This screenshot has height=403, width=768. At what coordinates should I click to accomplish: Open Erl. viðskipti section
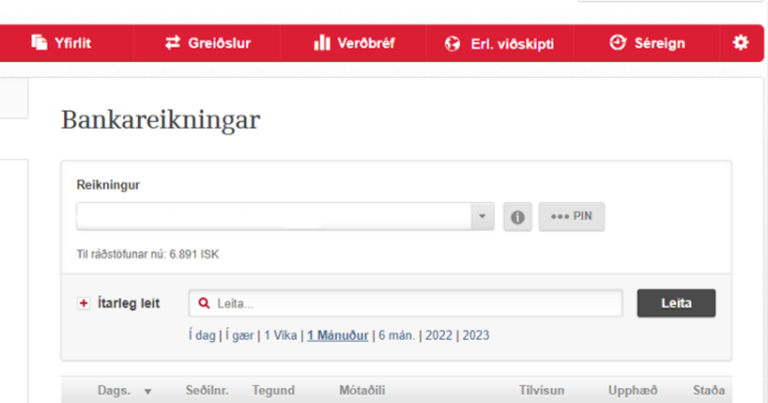(x=499, y=43)
